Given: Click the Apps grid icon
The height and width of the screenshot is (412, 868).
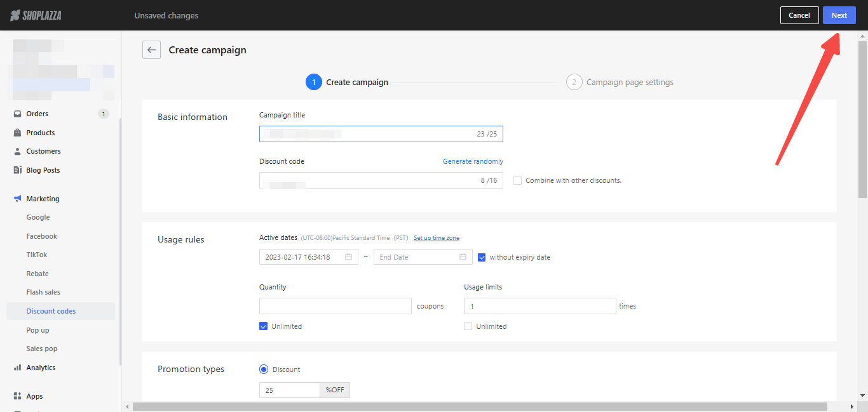Looking at the screenshot, I should (x=18, y=396).
